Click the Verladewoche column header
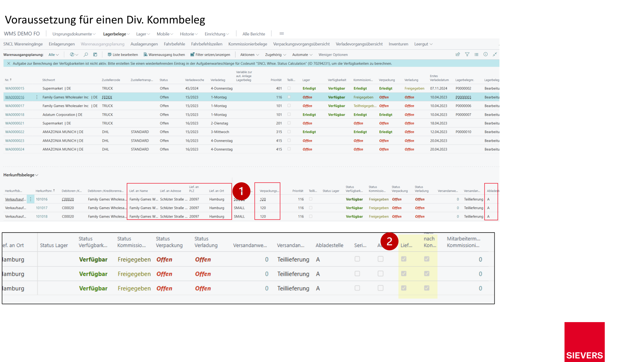This screenshot has height=362, width=644. [195, 80]
